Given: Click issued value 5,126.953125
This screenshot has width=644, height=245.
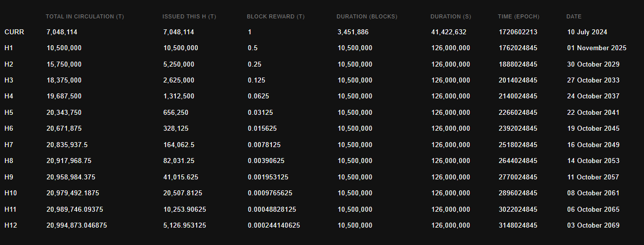Looking at the screenshot, I should coord(185,226).
